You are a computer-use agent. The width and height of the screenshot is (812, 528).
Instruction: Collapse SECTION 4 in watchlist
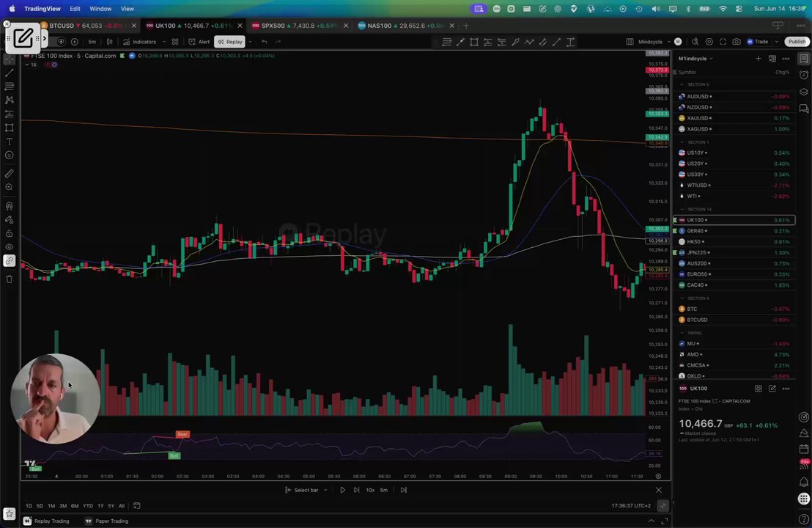[x=682, y=298]
